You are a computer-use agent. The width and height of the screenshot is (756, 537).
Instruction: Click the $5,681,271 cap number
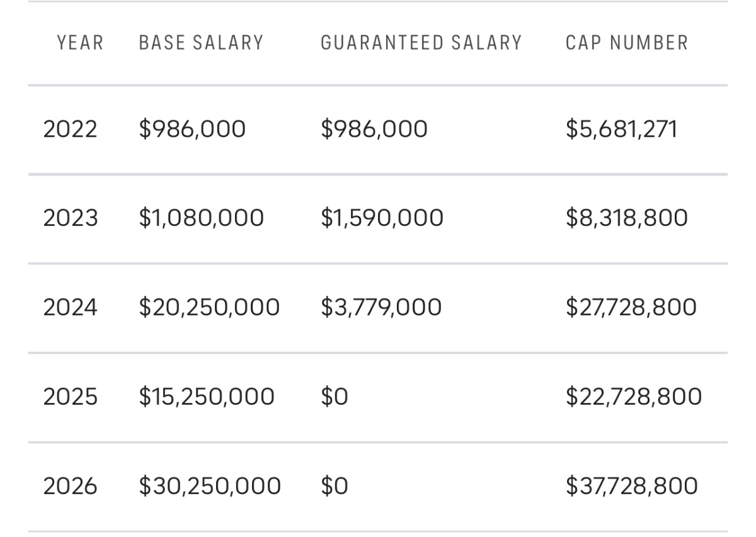pos(621,129)
